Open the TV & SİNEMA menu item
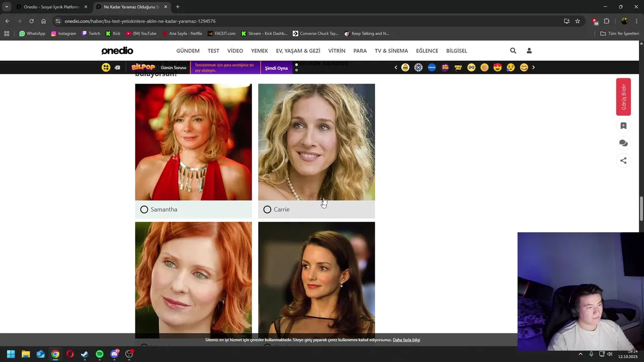Image resolution: width=644 pixels, height=362 pixels. click(x=391, y=51)
